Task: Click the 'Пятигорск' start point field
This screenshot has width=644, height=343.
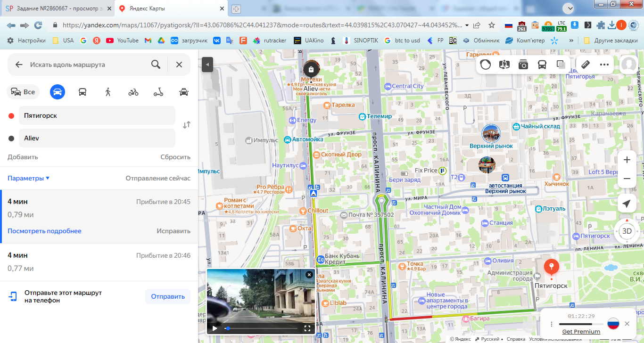Action: (x=97, y=115)
